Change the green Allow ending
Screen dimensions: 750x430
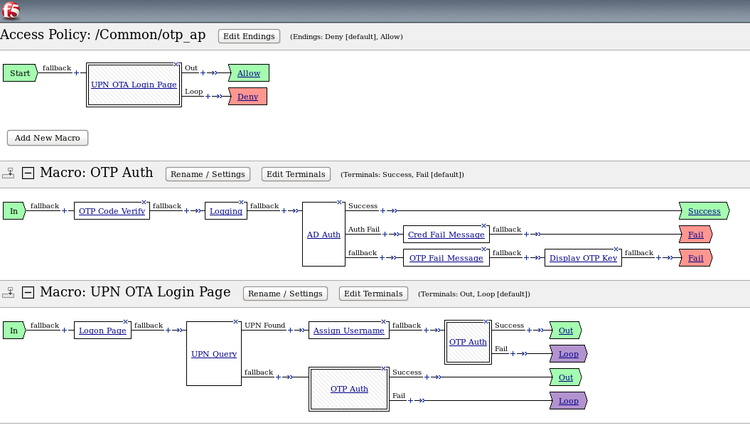click(249, 73)
